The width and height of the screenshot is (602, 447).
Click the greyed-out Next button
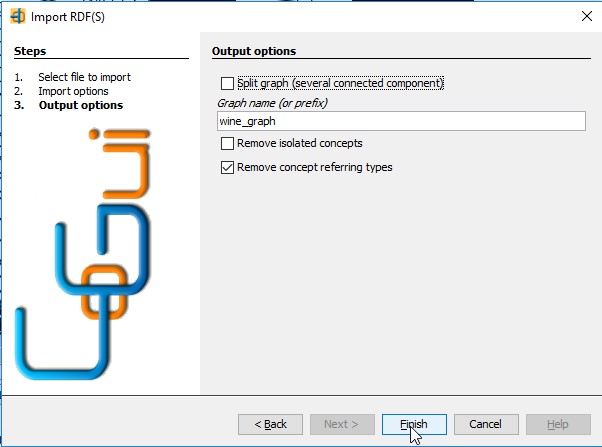[x=342, y=424]
